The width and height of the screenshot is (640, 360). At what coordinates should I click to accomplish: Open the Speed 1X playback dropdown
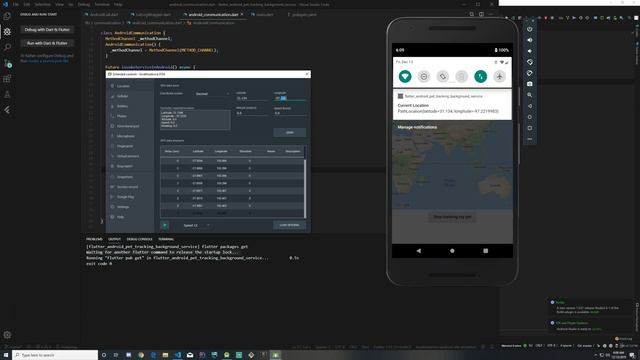(x=196, y=225)
